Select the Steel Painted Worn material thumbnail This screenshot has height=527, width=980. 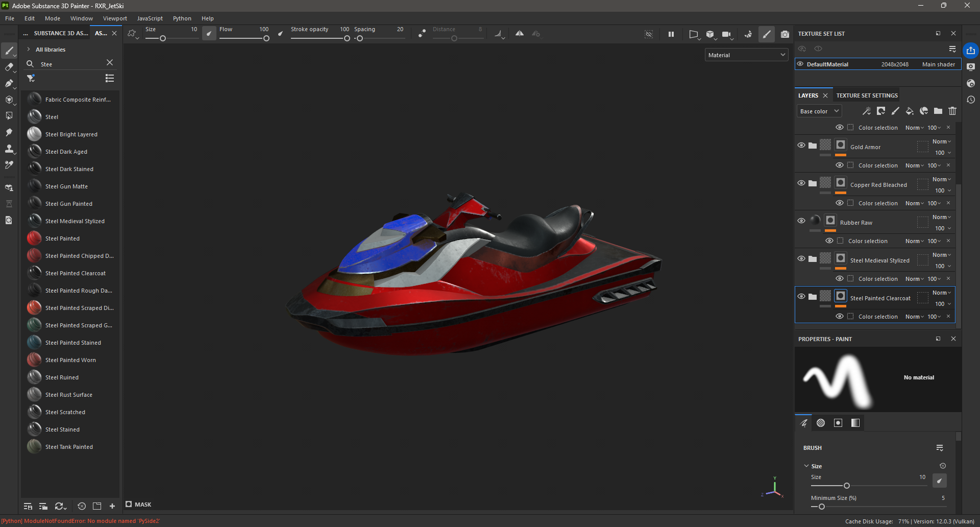click(34, 360)
